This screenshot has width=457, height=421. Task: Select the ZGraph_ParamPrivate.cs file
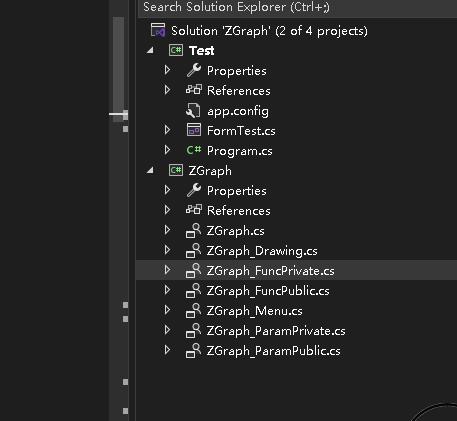click(276, 331)
